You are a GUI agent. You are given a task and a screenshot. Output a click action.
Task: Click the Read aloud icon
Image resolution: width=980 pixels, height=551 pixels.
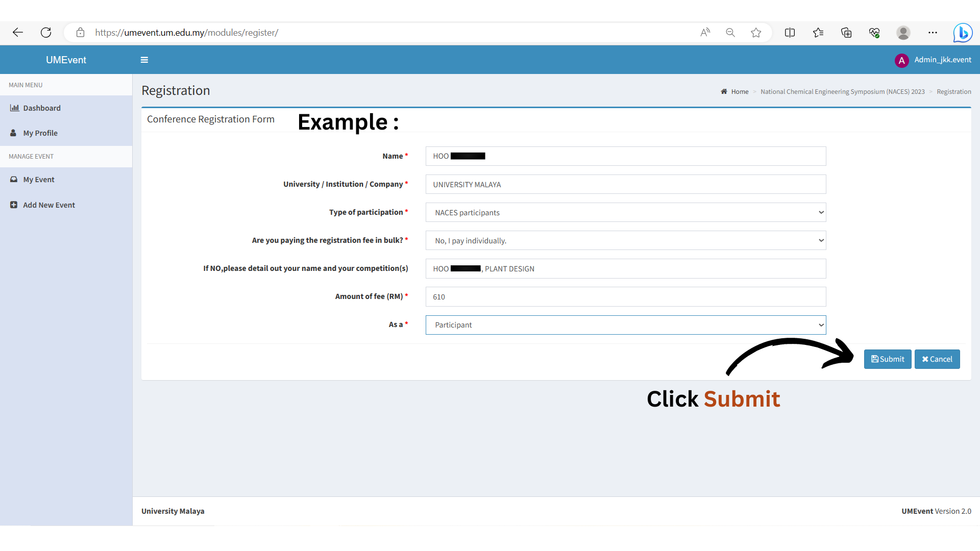705,33
